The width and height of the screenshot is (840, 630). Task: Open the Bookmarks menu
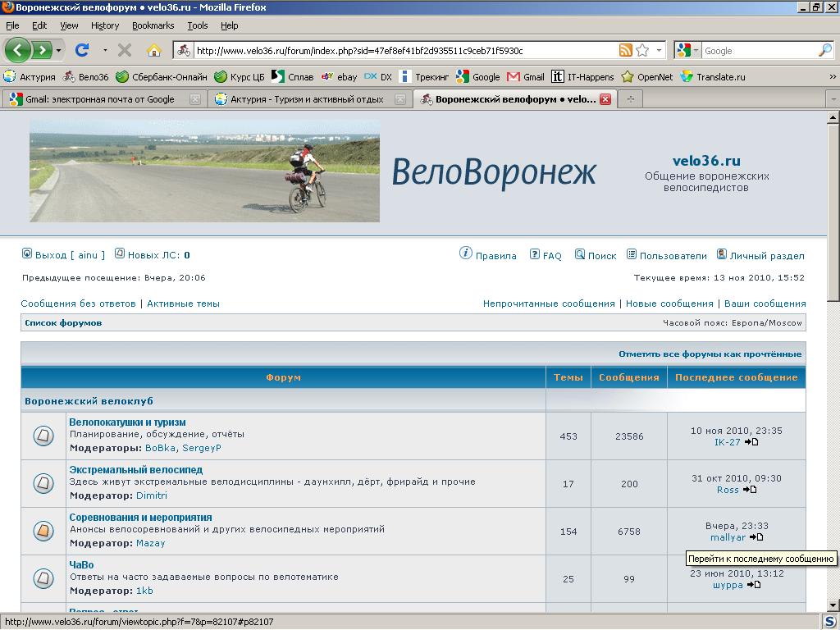coord(153,25)
